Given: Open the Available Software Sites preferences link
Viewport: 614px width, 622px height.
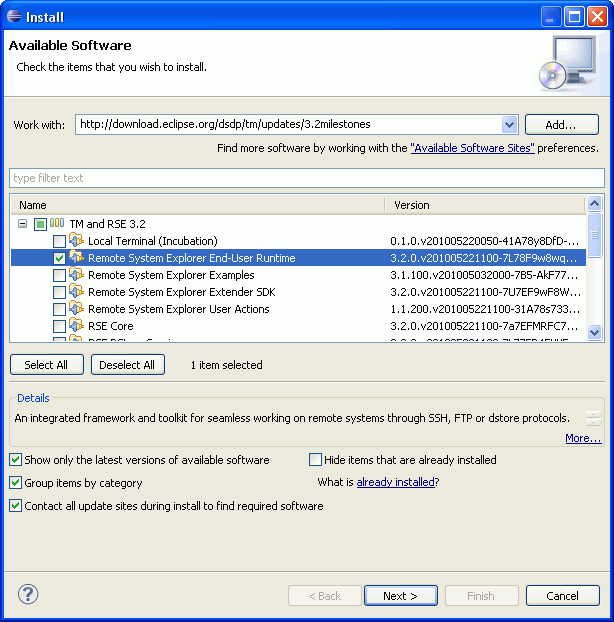Looking at the screenshot, I should pos(472,148).
